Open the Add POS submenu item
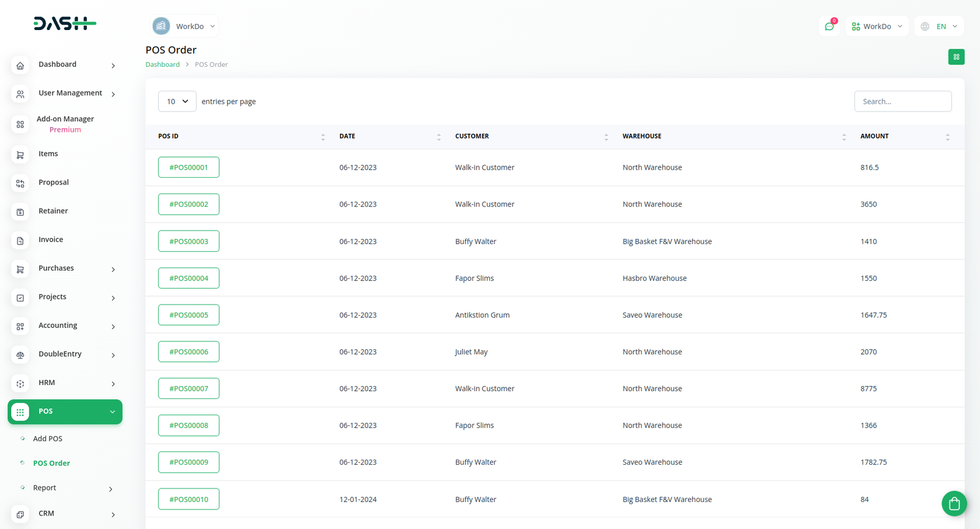This screenshot has width=980, height=529. 48,439
